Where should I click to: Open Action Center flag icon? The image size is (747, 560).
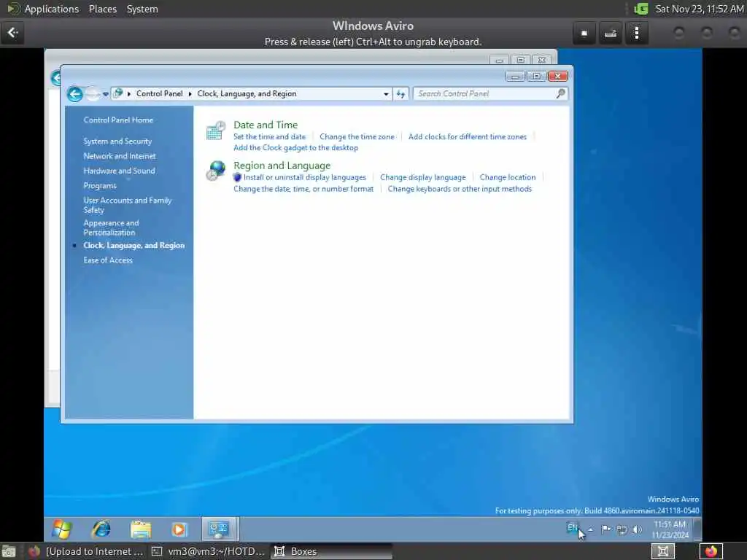(606, 529)
